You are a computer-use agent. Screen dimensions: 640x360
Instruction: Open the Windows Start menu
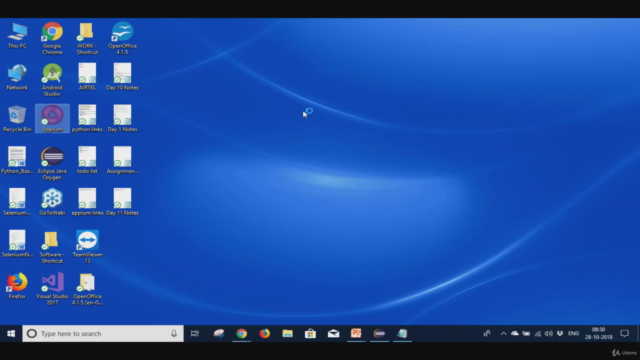11,333
